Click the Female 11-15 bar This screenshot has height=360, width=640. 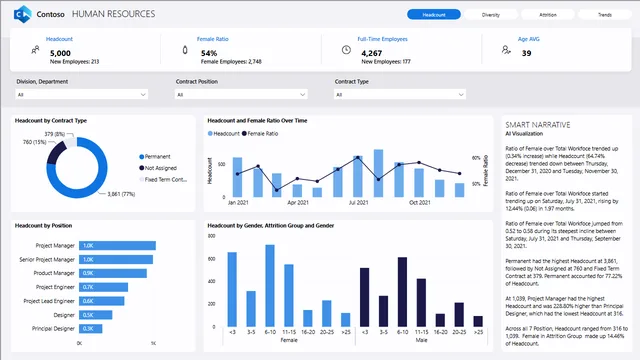click(x=289, y=296)
